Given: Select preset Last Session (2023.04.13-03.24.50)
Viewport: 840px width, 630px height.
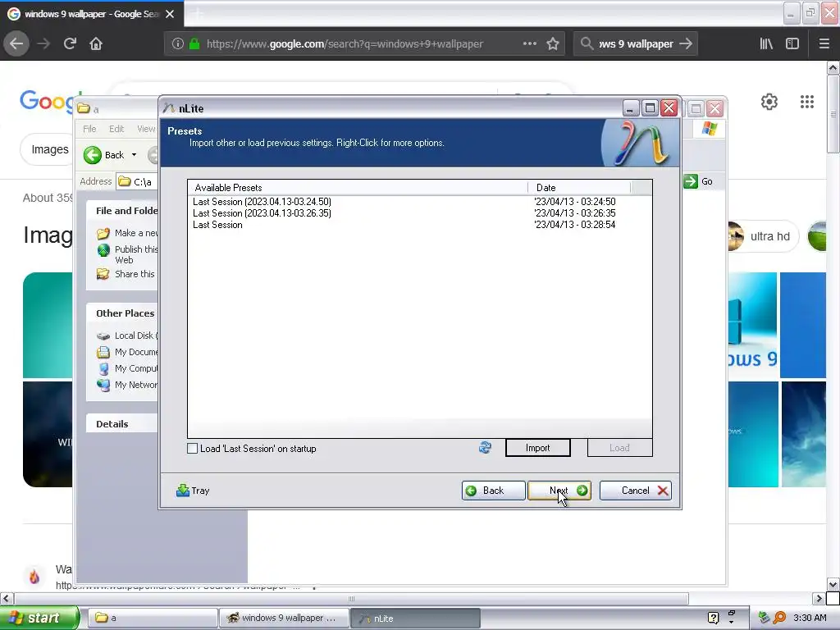Looking at the screenshot, I should click(262, 202).
